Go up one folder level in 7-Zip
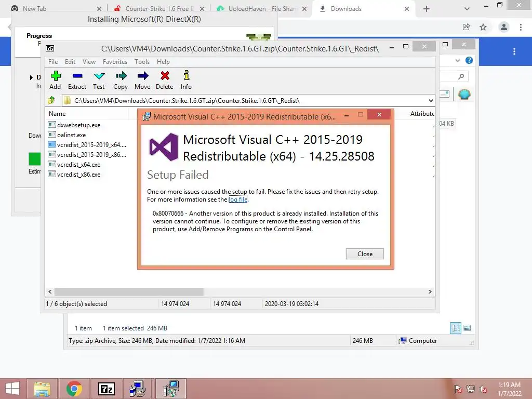This screenshot has height=399, width=532. pos(51,100)
